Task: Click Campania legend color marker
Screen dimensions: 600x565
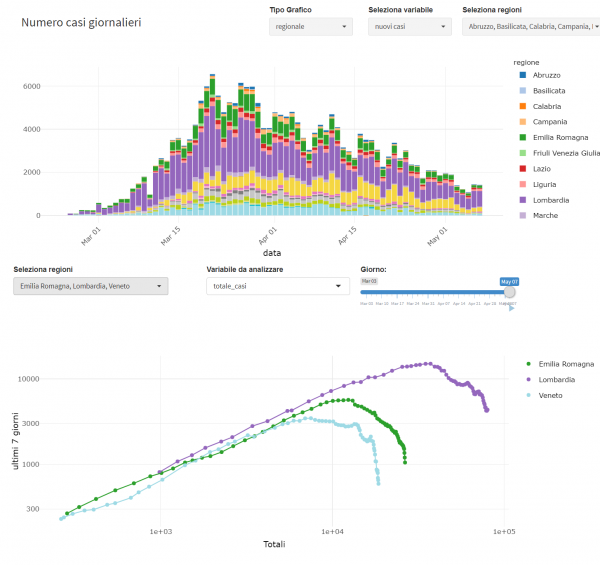Action: pyautogui.click(x=522, y=122)
